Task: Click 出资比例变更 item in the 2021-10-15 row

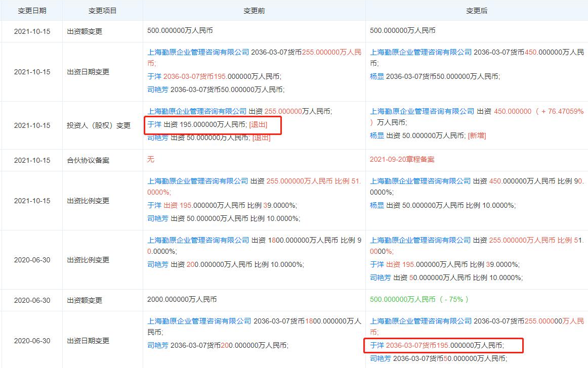Action: [88, 201]
